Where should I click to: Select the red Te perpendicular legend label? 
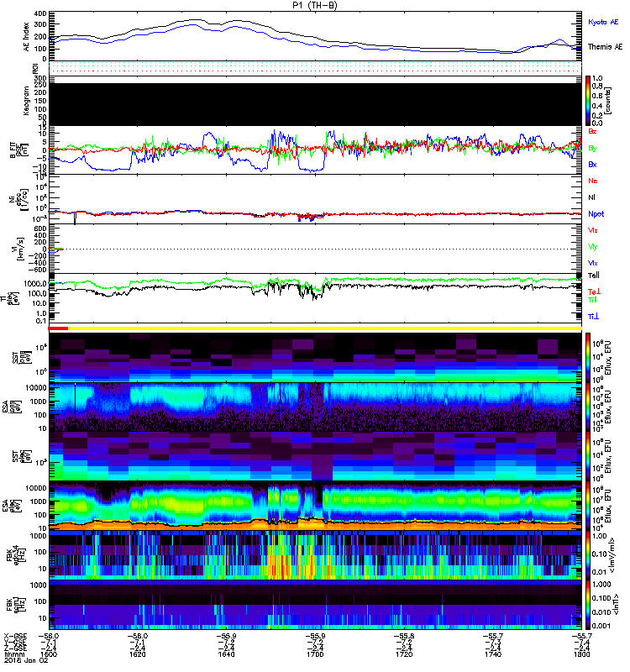click(594, 291)
